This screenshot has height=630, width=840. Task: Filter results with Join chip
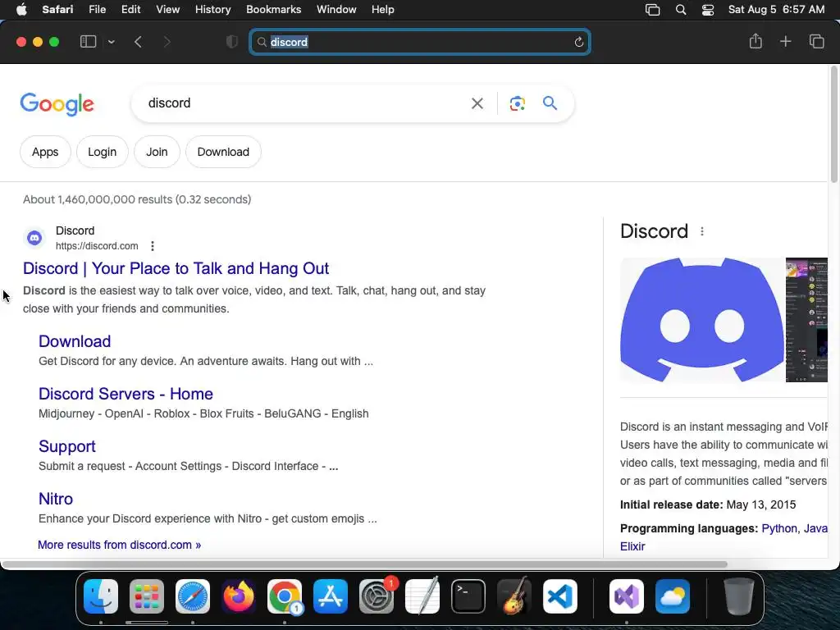click(x=157, y=152)
